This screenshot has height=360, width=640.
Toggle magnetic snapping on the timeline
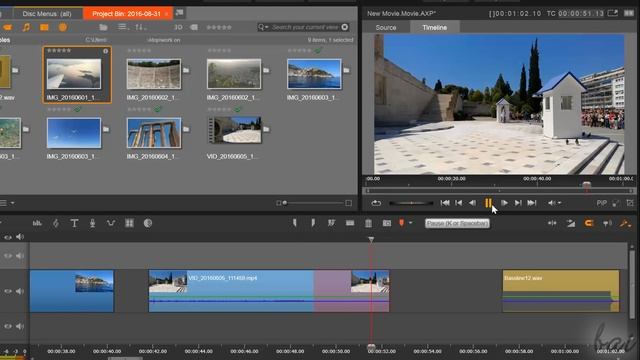coord(589,223)
